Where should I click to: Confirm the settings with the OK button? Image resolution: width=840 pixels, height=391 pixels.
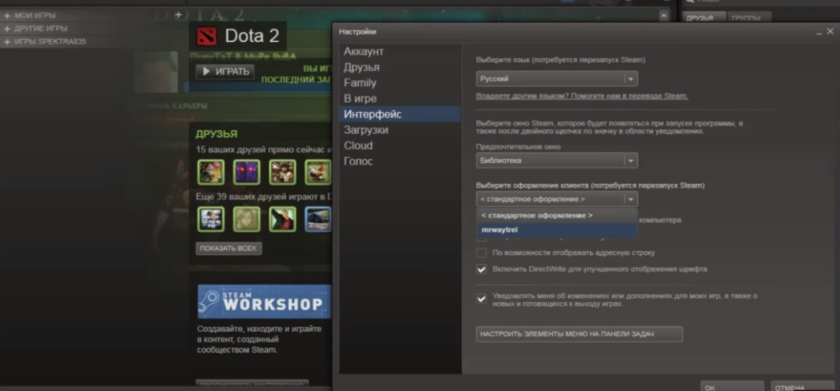coord(732,386)
